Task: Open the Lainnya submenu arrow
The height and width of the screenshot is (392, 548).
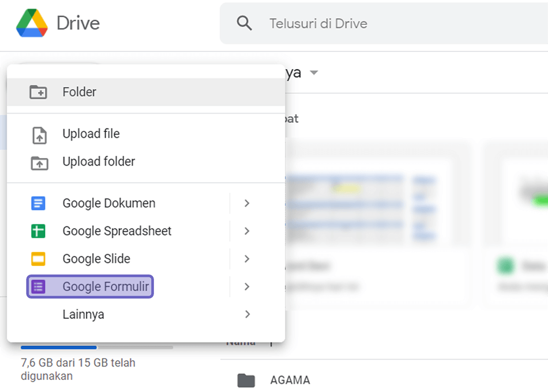Action: (247, 314)
